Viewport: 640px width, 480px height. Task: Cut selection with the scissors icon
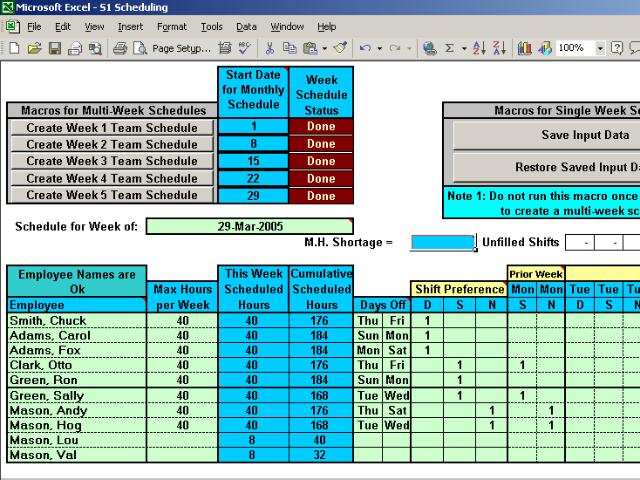coord(269,48)
